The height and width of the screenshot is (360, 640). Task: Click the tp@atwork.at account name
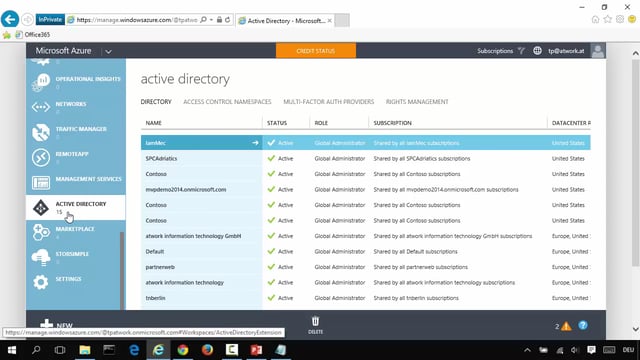566,51
